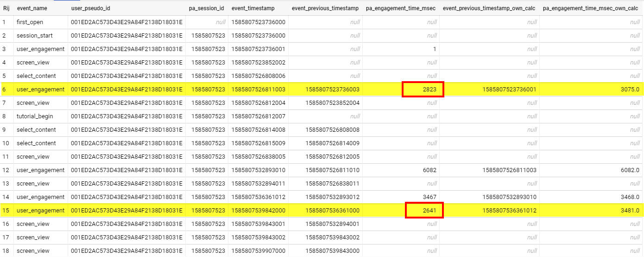This screenshot has height=257, width=644.
Task: Click previous timestamp 1585807523852004
Action: point(333,103)
